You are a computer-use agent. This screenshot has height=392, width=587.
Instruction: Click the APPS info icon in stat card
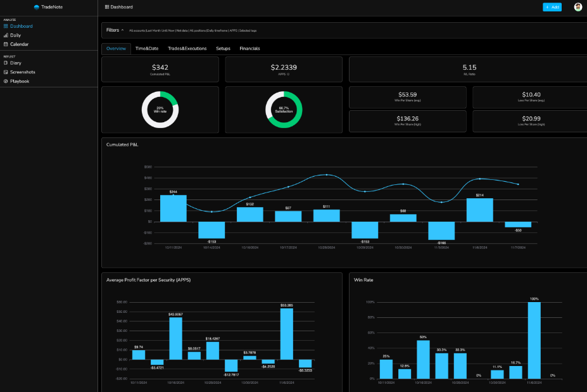coord(288,74)
